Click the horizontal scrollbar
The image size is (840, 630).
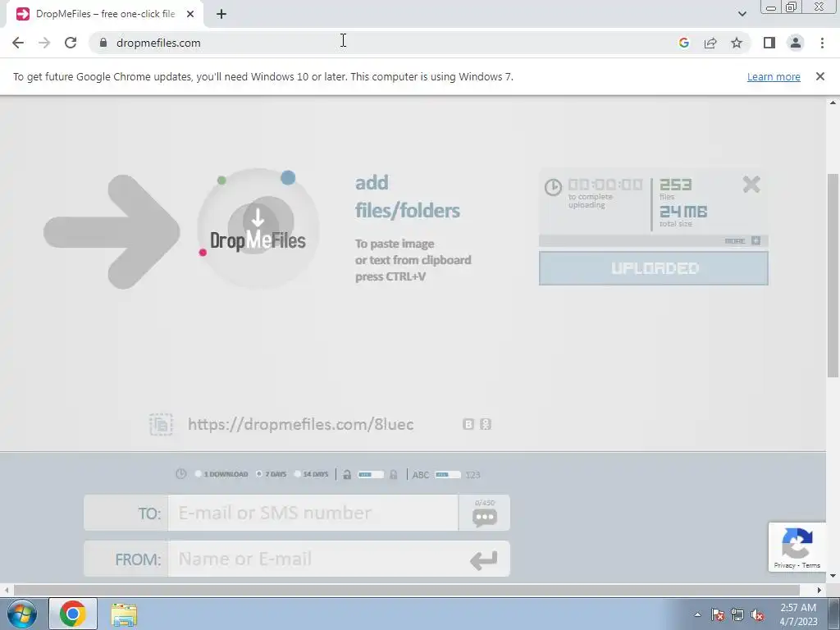(x=407, y=590)
